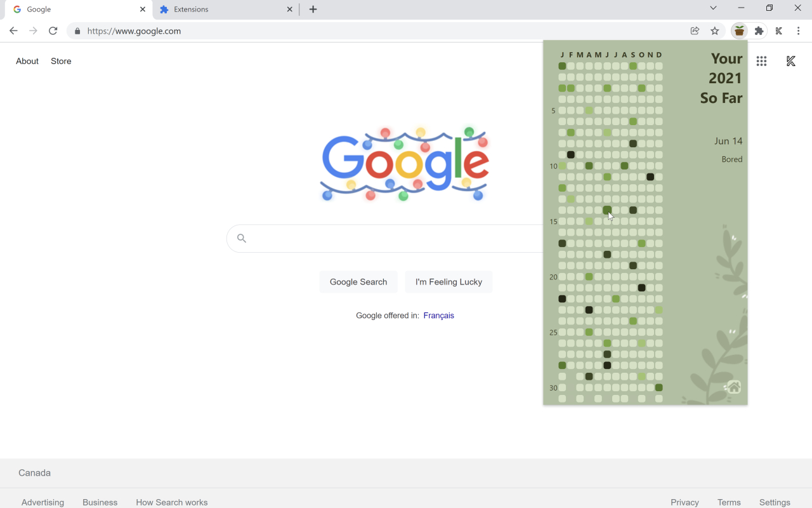View site information via the lock icon
Image resolution: width=812 pixels, height=508 pixels.
click(77, 31)
